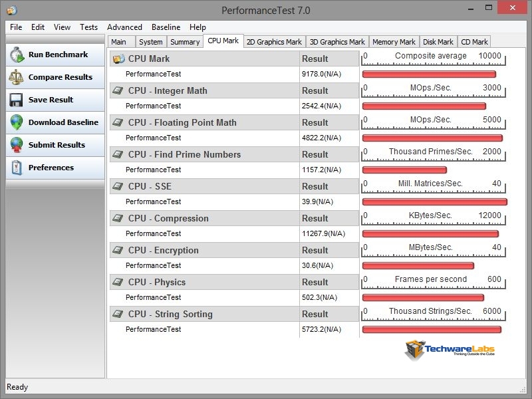The width and height of the screenshot is (532, 399).
Task: Maximize the PerformanceTest 7.0 window
Action: (489, 7)
